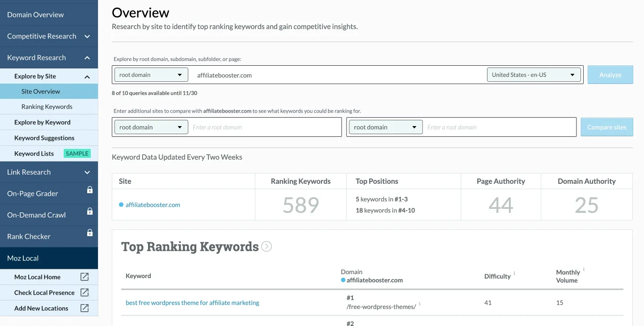
Task: Open affiliatebooster.com link in Site table
Action: [153, 205]
